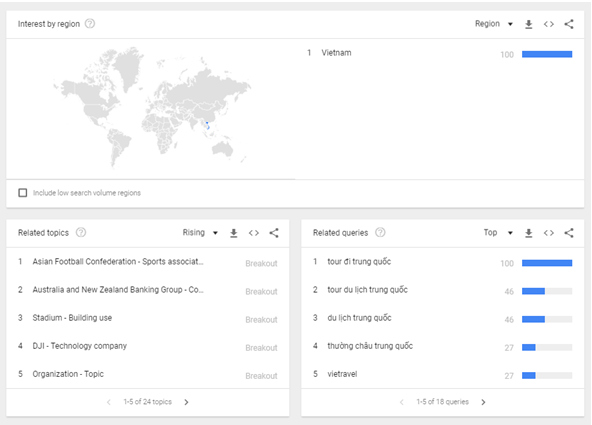The image size is (592, 425).
Task: Expand the Rising dropdown in Related topics
Action: tap(200, 233)
